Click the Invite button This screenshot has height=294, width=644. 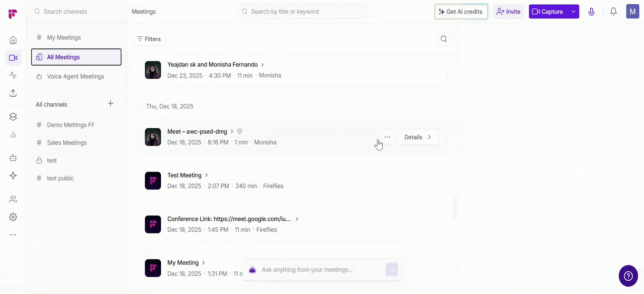coord(508,12)
